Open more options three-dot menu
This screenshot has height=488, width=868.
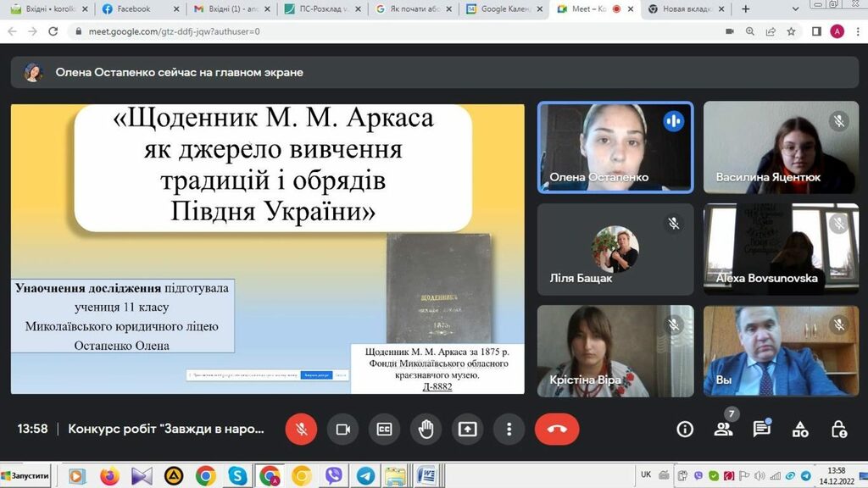pos(509,429)
